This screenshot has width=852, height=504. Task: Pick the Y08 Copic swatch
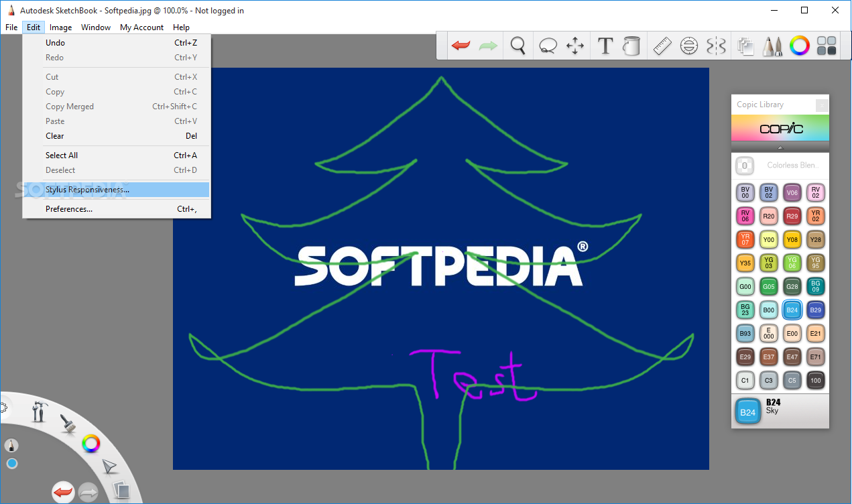(792, 240)
